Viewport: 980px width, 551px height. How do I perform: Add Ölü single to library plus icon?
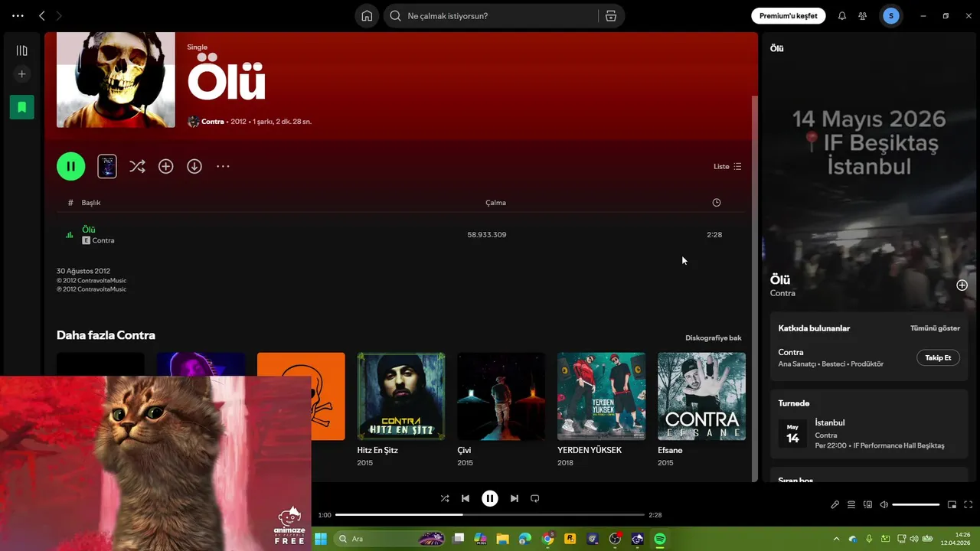(x=166, y=166)
